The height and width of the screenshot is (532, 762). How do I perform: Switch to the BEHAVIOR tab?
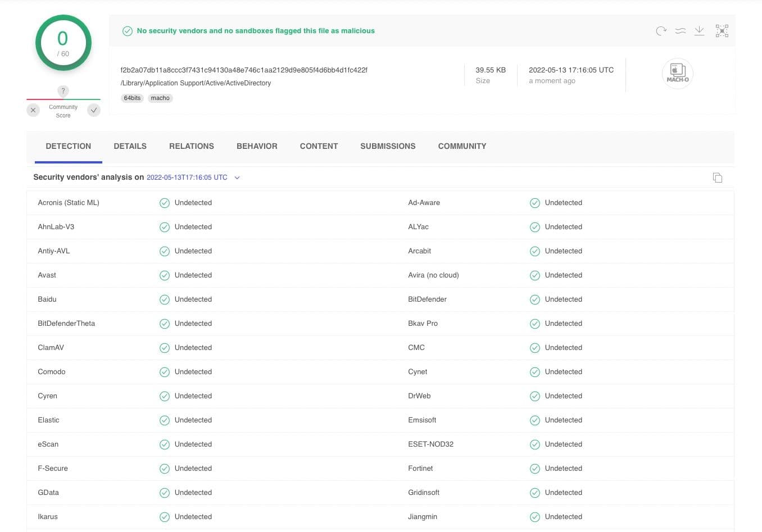pyautogui.click(x=257, y=146)
